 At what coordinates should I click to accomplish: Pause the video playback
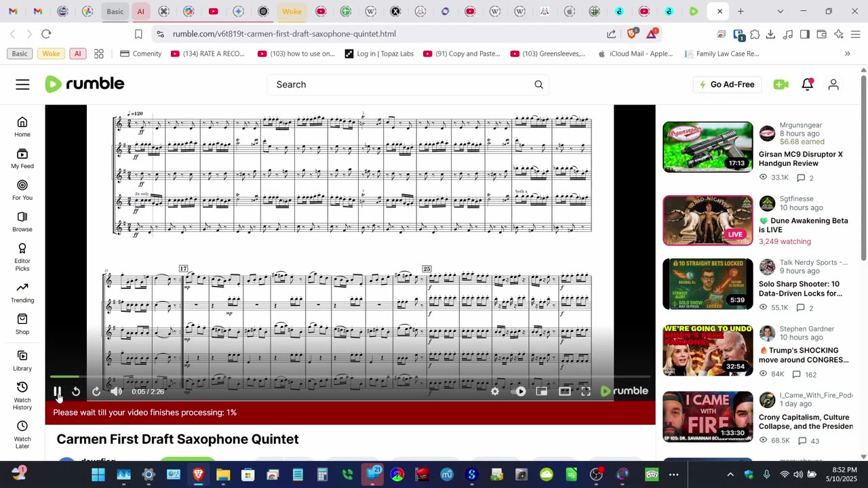click(58, 391)
